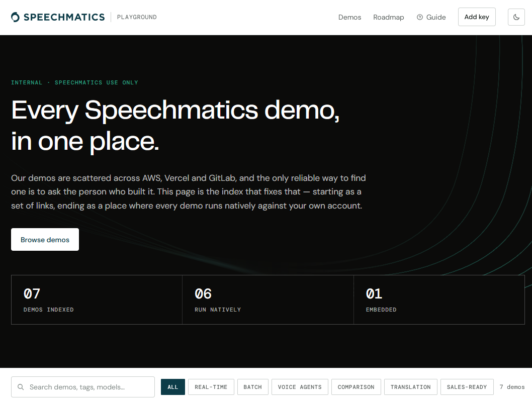532x403 pixels.
Task: Click the Add key button
Action: point(476,17)
